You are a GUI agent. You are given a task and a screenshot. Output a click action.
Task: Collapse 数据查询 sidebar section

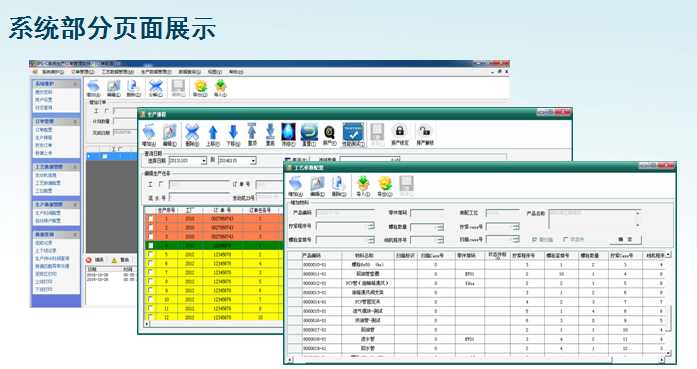click(75, 235)
